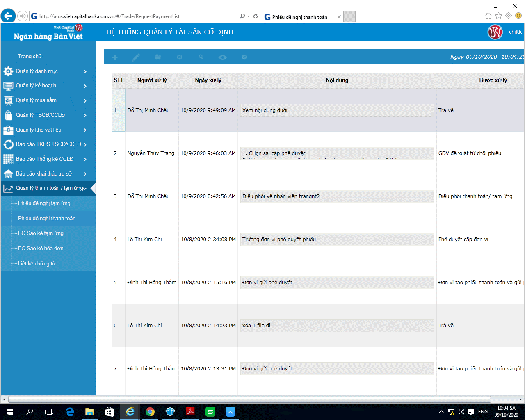
Task: Open Windows Start menu
Action: pos(10,412)
